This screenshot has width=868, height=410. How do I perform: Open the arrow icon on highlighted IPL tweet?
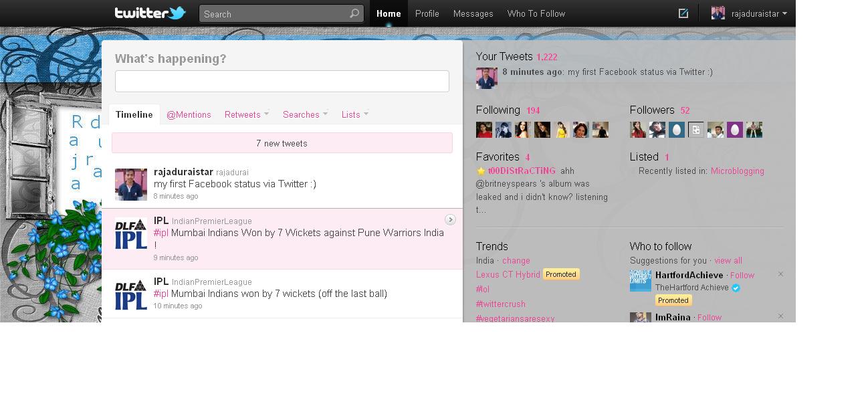(450, 219)
